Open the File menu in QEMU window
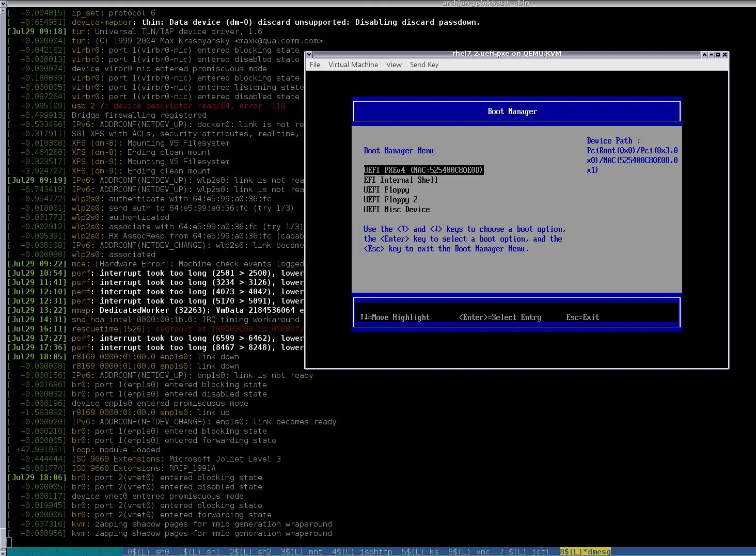This screenshot has width=756, height=556. coord(314,65)
